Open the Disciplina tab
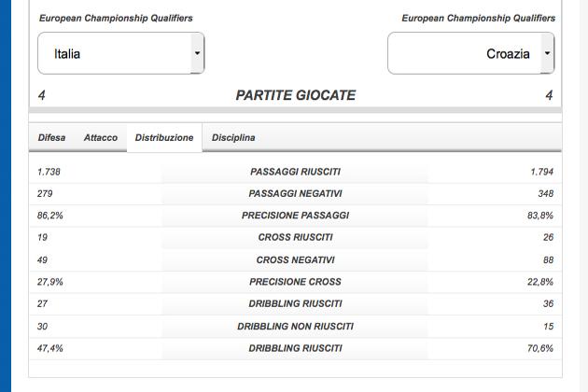The height and width of the screenshot is (392, 588). pyautogui.click(x=233, y=137)
